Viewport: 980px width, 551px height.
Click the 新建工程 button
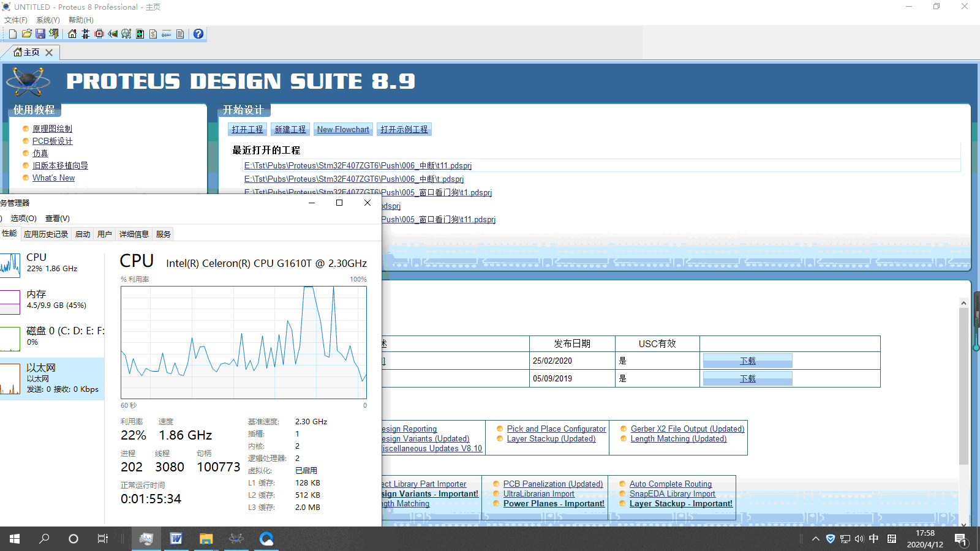290,129
